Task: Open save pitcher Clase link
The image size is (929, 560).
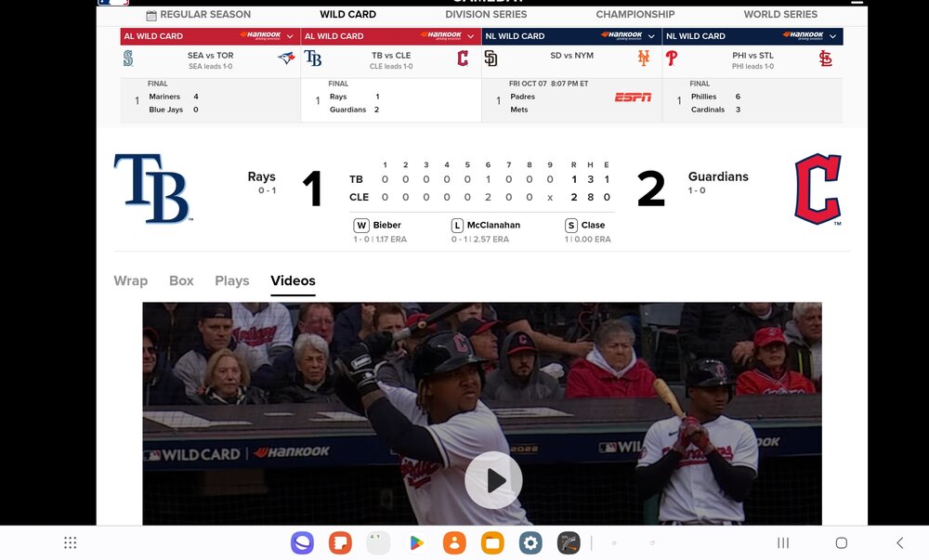Action: (x=593, y=225)
